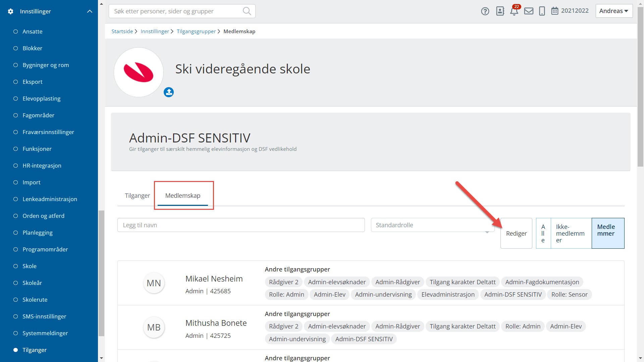This screenshot has width=644, height=362.
Task: Click the search magnifier icon
Action: pyautogui.click(x=247, y=11)
